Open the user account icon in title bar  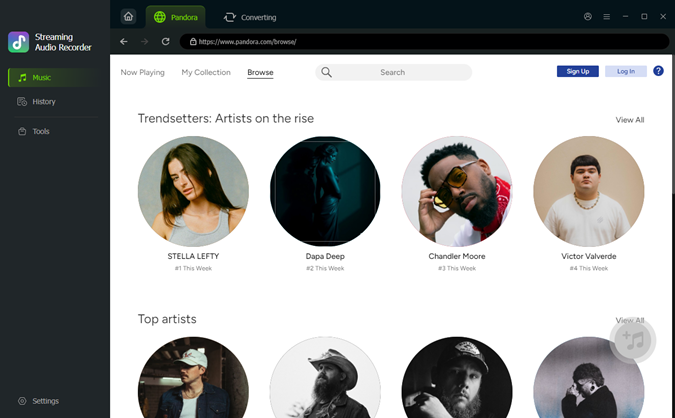coord(588,17)
